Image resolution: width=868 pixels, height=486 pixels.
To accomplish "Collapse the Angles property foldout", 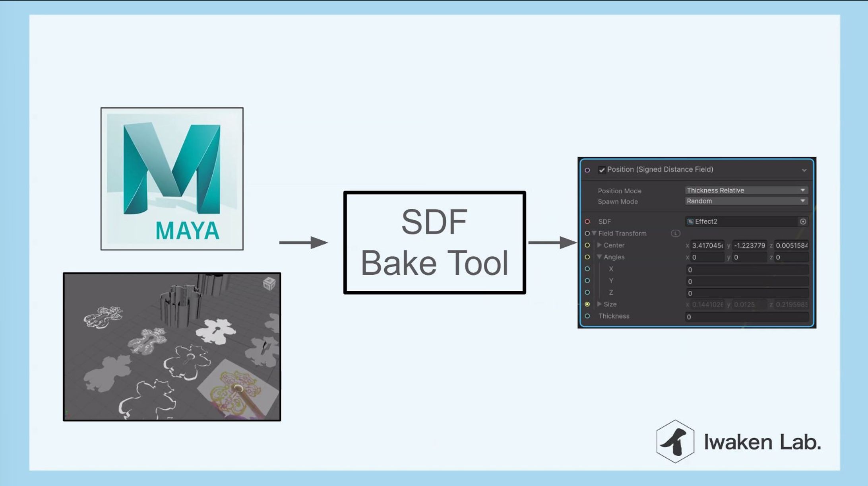I will click(x=599, y=257).
